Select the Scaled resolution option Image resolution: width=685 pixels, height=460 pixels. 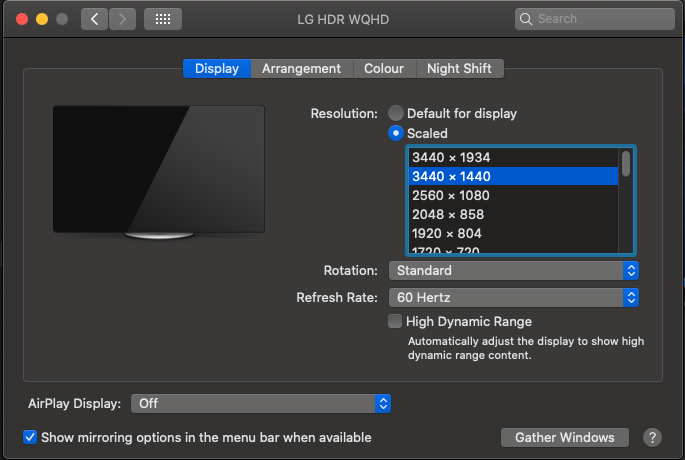pos(396,133)
